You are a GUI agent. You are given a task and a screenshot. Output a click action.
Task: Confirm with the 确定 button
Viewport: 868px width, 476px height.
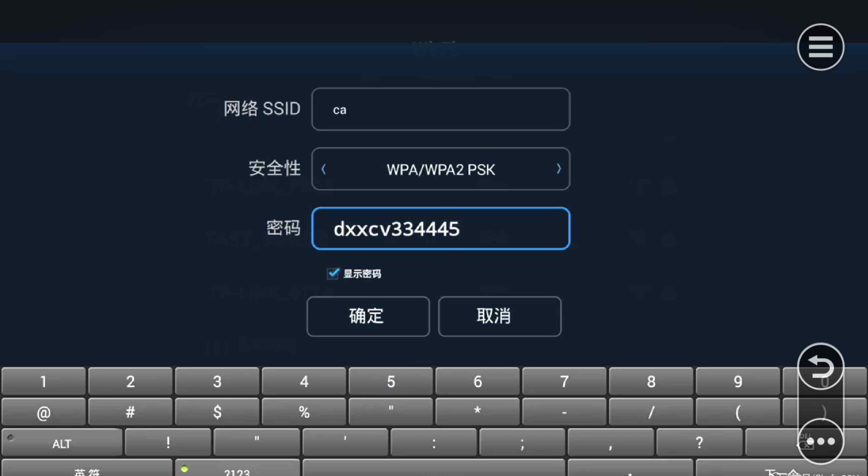368,316
